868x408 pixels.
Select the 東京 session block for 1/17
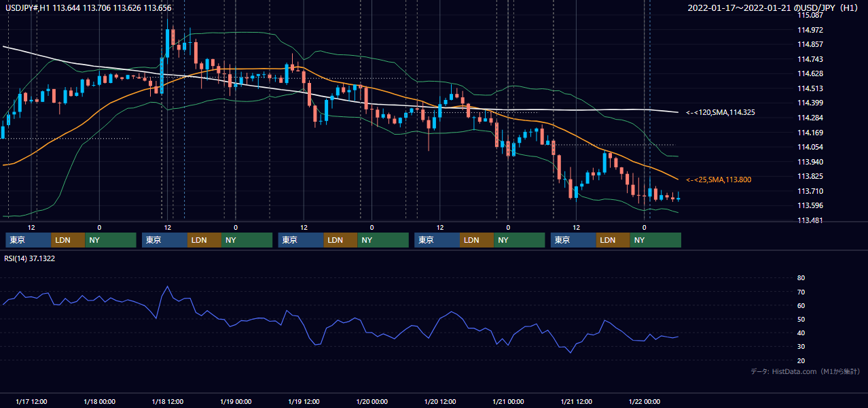[29, 240]
